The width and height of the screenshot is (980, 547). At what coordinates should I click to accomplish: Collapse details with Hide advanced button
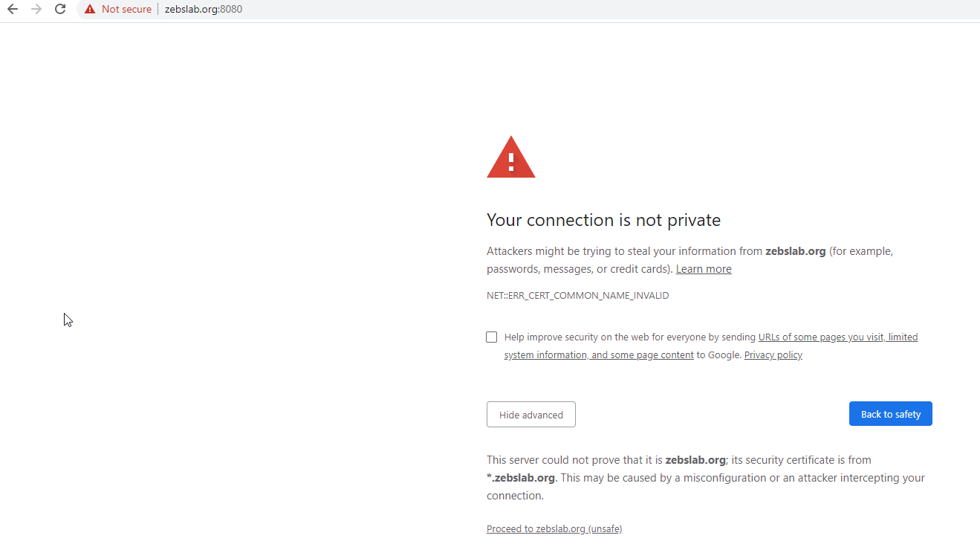click(531, 415)
